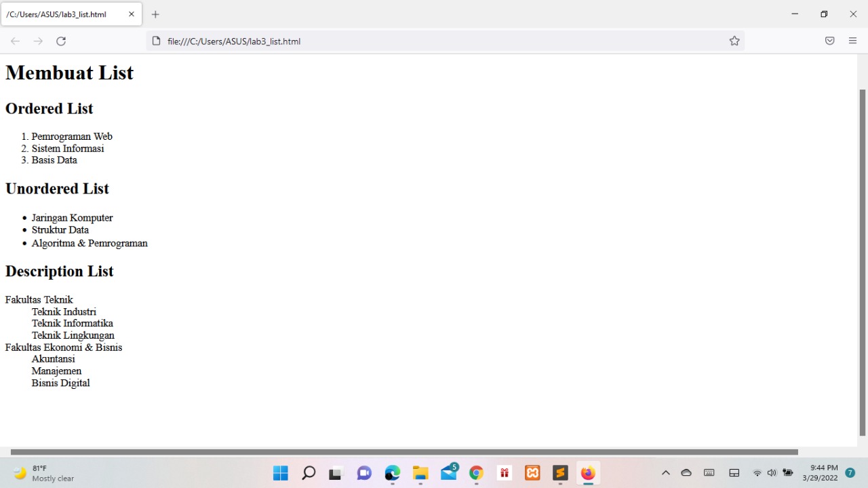Click the OneDrive cloud tray icon
Viewport: 868px width, 488px height.
pyautogui.click(x=686, y=473)
